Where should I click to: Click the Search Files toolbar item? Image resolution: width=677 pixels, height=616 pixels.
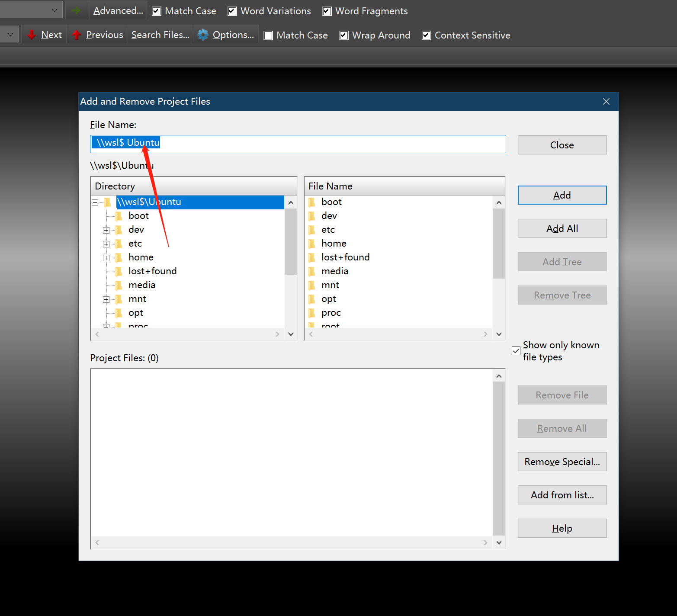[x=160, y=35]
